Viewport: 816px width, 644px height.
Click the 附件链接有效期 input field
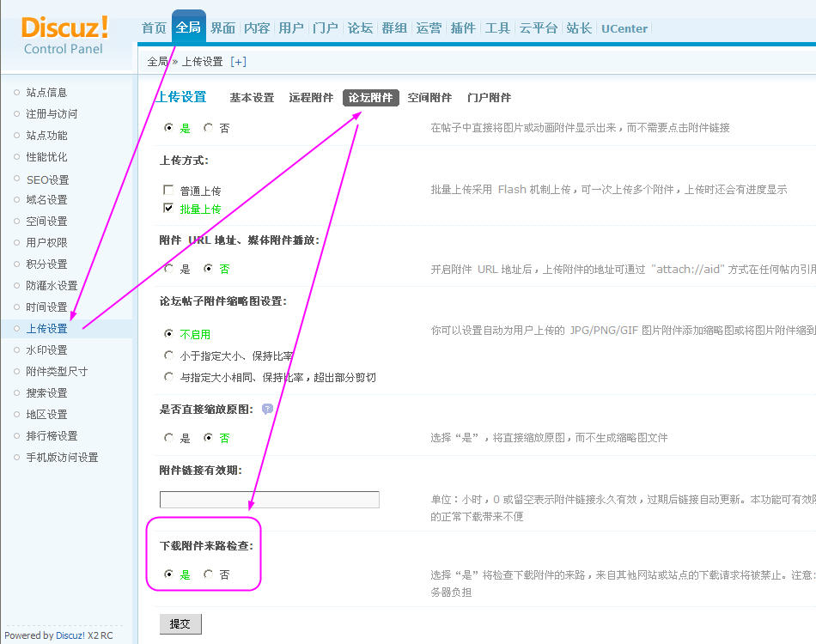click(270, 500)
